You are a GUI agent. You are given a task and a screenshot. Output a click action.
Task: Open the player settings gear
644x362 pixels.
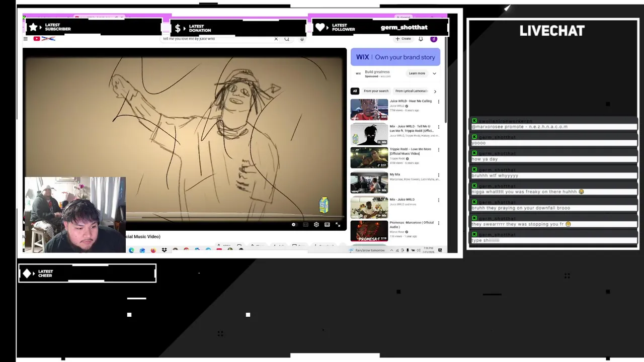click(316, 225)
